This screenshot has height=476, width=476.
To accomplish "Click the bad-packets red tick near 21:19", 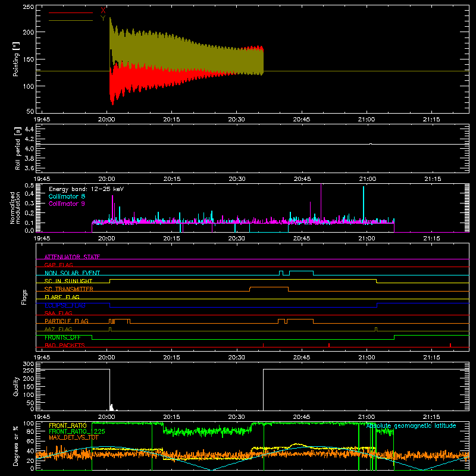I will pos(450,345).
